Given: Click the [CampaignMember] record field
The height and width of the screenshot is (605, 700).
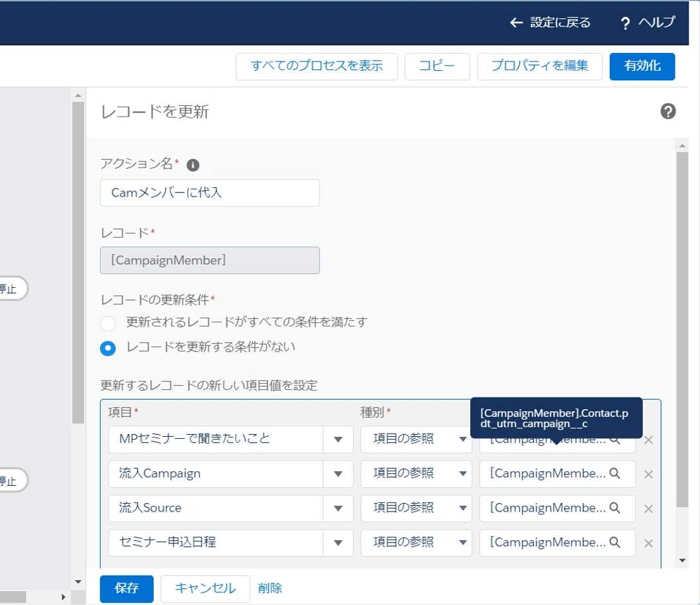Looking at the screenshot, I should [x=210, y=260].
